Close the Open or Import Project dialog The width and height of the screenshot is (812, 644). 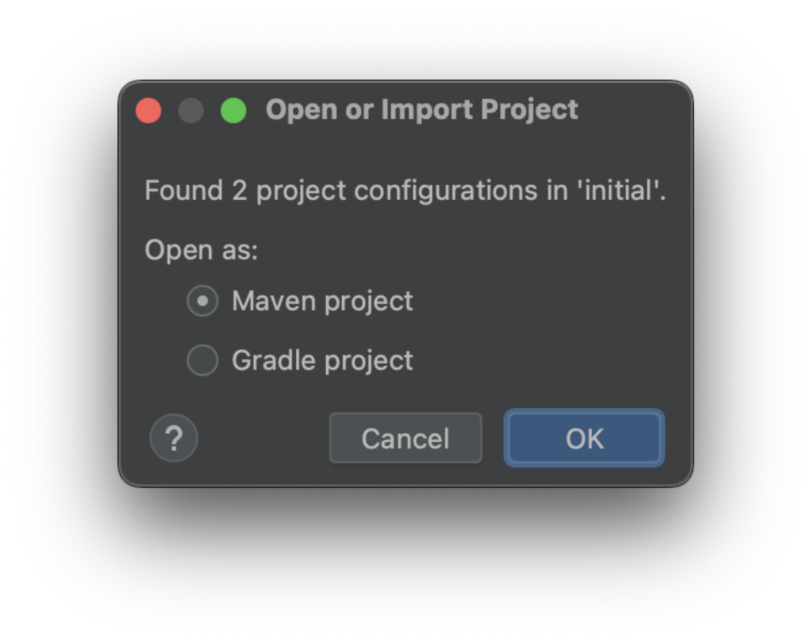pos(148,110)
